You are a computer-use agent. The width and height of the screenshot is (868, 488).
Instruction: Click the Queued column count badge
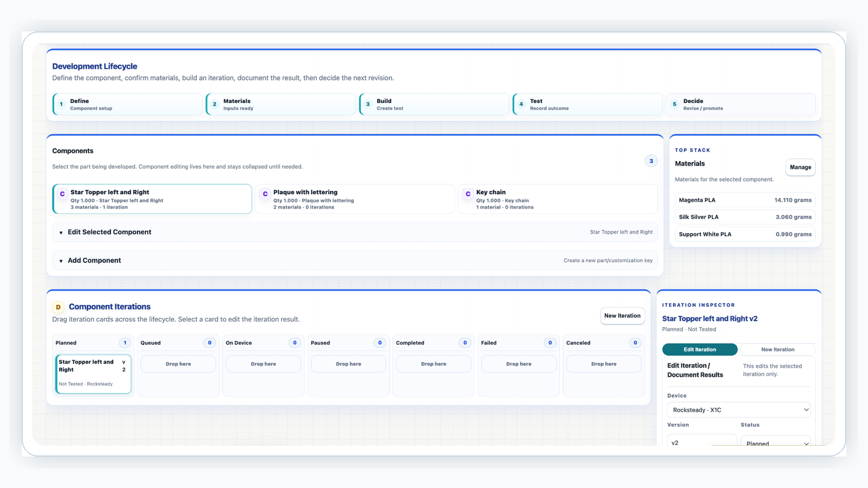pyautogui.click(x=209, y=343)
